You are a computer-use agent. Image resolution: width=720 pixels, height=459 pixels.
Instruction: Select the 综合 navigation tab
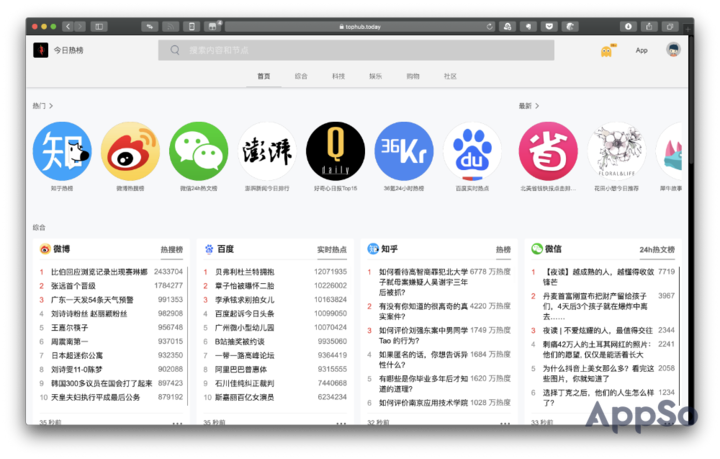[301, 76]
